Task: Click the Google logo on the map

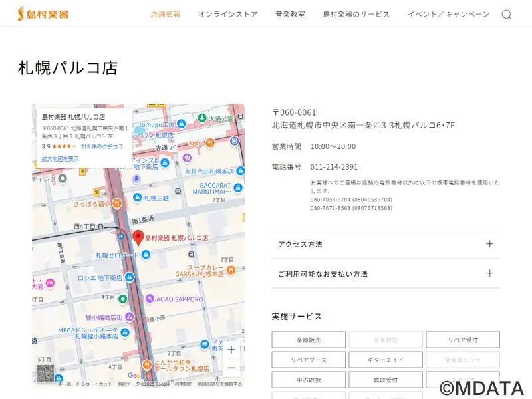Action: coord(138,375)
